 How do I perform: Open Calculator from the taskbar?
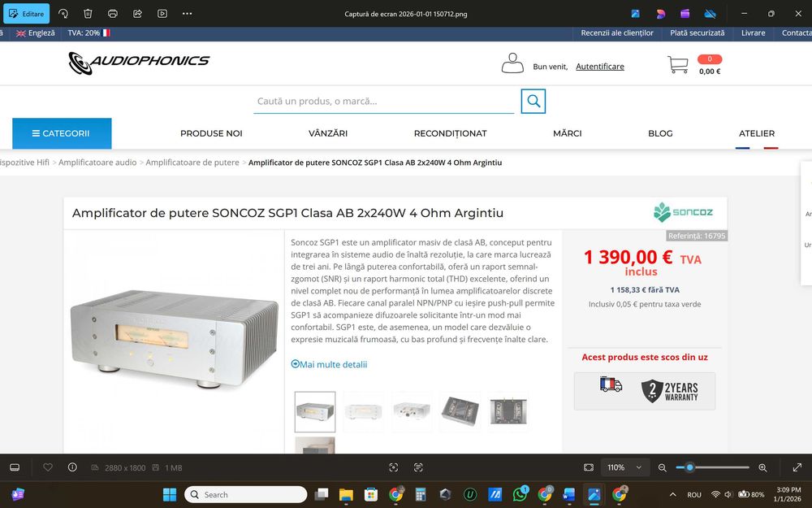[x=421, y=494]
